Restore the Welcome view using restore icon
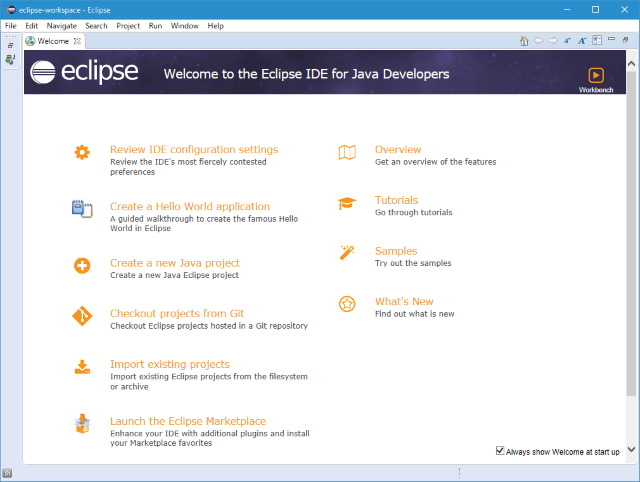The height and width of the screenshot is (482, 640). tap(625, 40)
